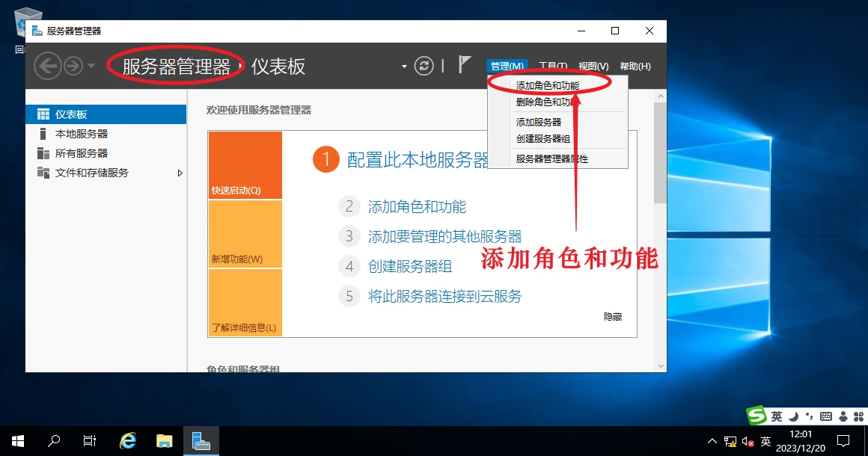Open the network status tray icon

tap(730, 442)
